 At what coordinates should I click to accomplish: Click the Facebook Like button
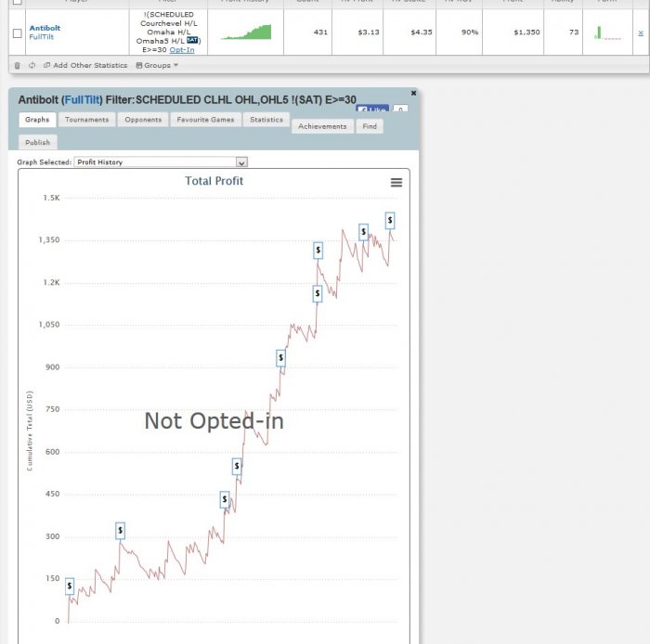tap(372, 109)
